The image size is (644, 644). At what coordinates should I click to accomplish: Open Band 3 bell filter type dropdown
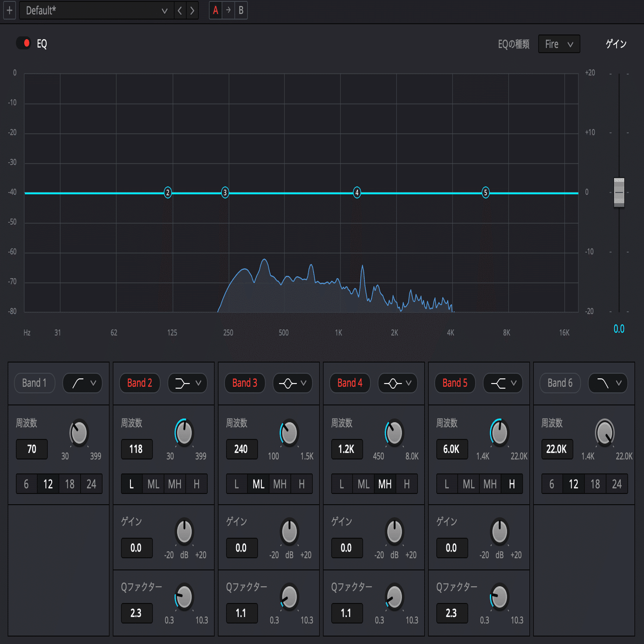[x=293, y=383]
